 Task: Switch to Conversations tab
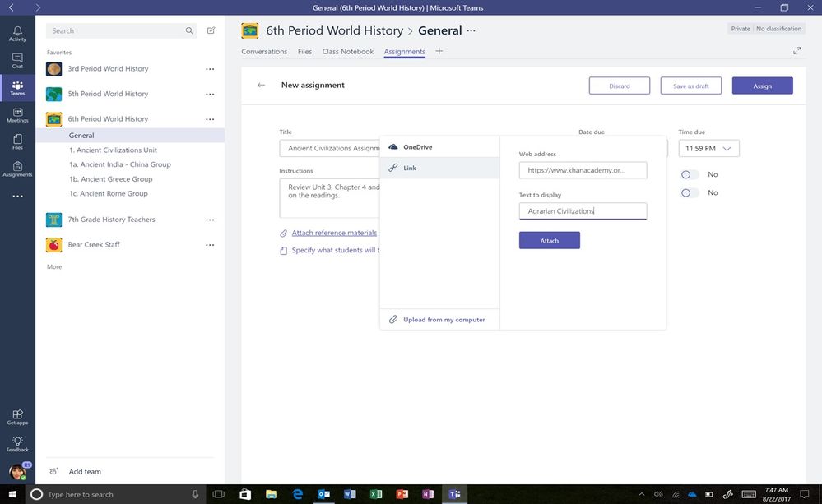click(x=264, y=51)
